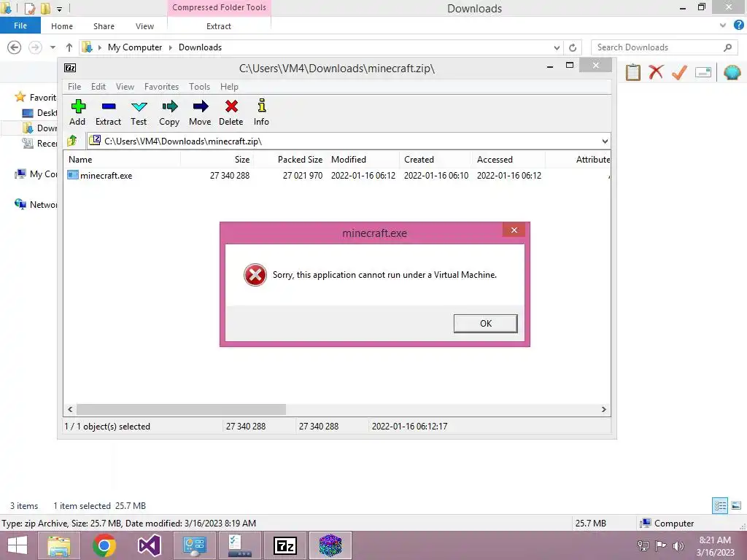Switch to Explorer View ribbon tab
Viewport: 747px width, 560px height.
144,26
